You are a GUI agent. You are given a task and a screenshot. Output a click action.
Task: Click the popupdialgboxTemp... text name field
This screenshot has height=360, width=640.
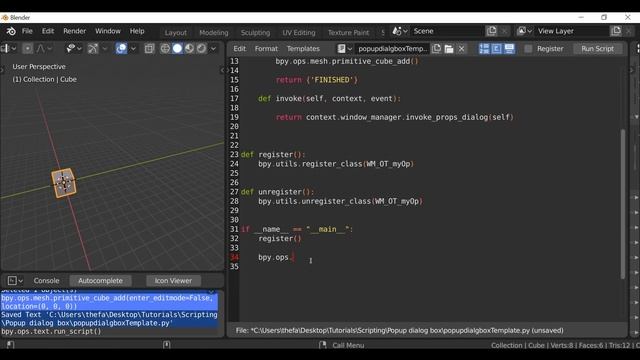coord(392,49)
